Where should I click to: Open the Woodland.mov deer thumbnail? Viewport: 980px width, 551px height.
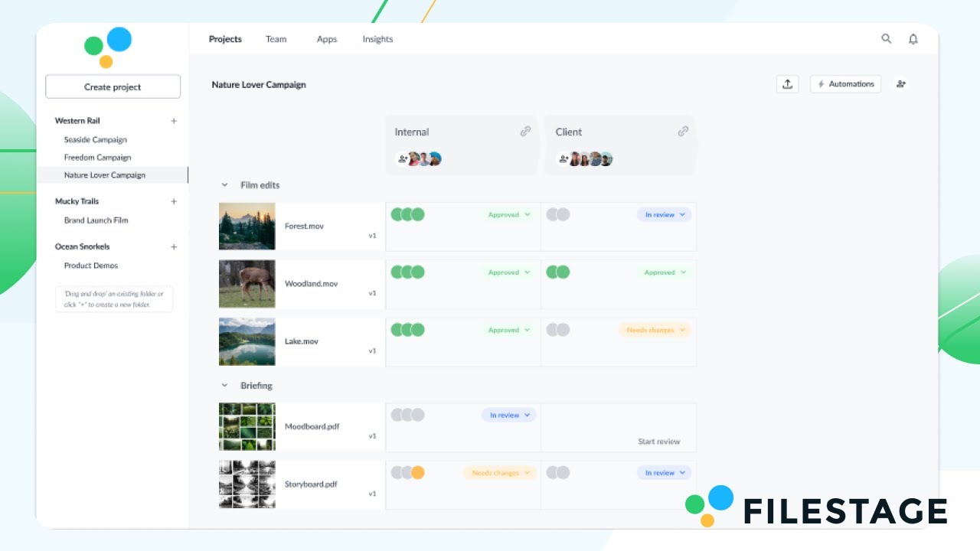point(247,284)
